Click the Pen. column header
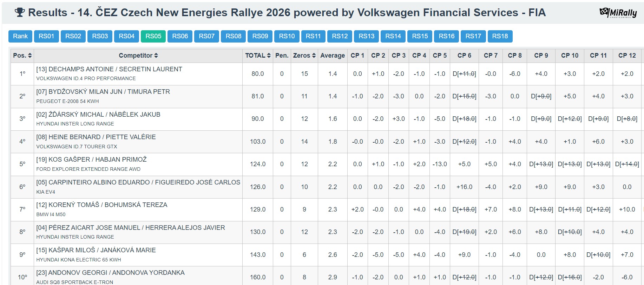Viewport: 644px width, 285px height. tap(282, 56)
